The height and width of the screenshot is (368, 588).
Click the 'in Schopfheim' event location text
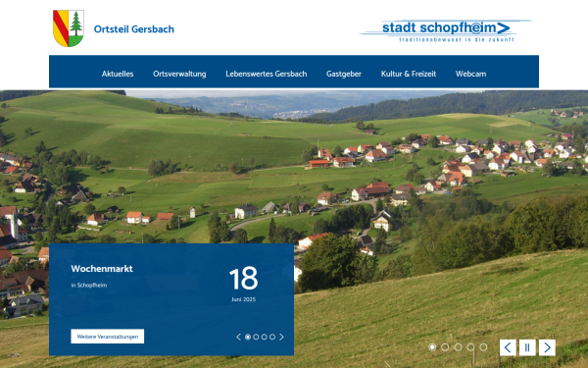coord(89,285)
